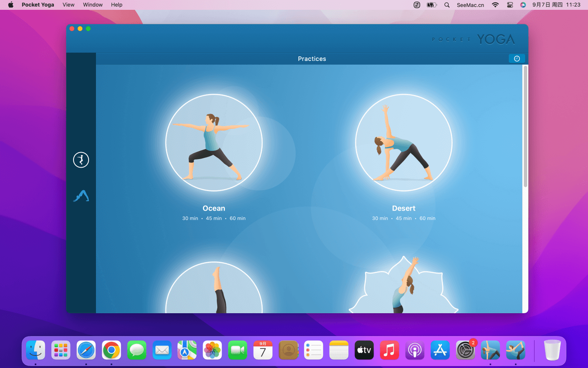This screenshot has height=368, width=588.
Task: Open the Practices sidebar icon
Action: (81, 160)
